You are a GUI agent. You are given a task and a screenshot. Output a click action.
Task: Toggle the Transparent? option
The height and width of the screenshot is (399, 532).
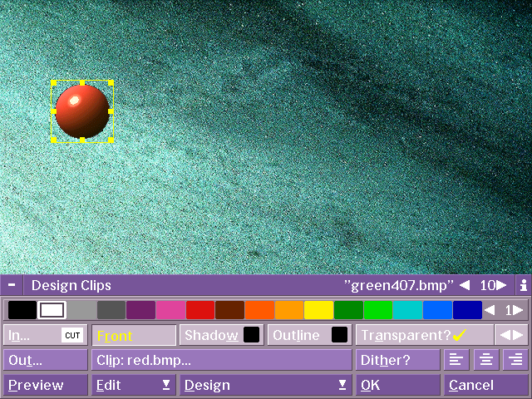[x=412, y=335]
